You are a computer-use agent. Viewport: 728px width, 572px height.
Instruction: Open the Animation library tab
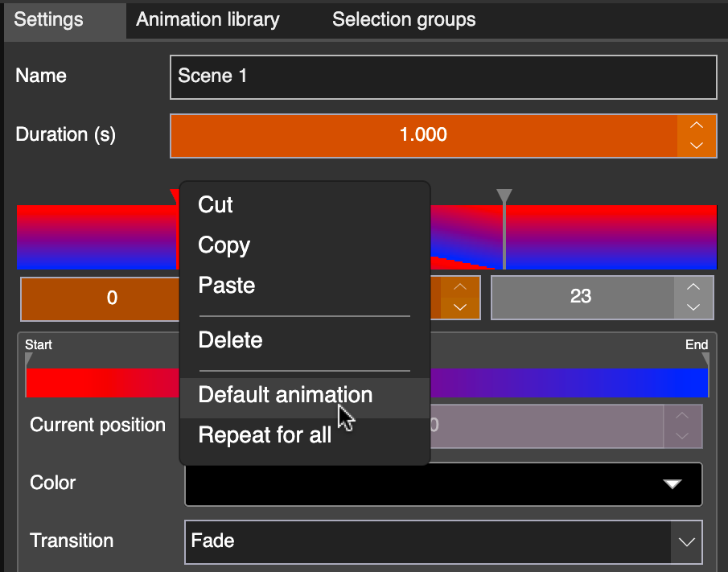208,19
